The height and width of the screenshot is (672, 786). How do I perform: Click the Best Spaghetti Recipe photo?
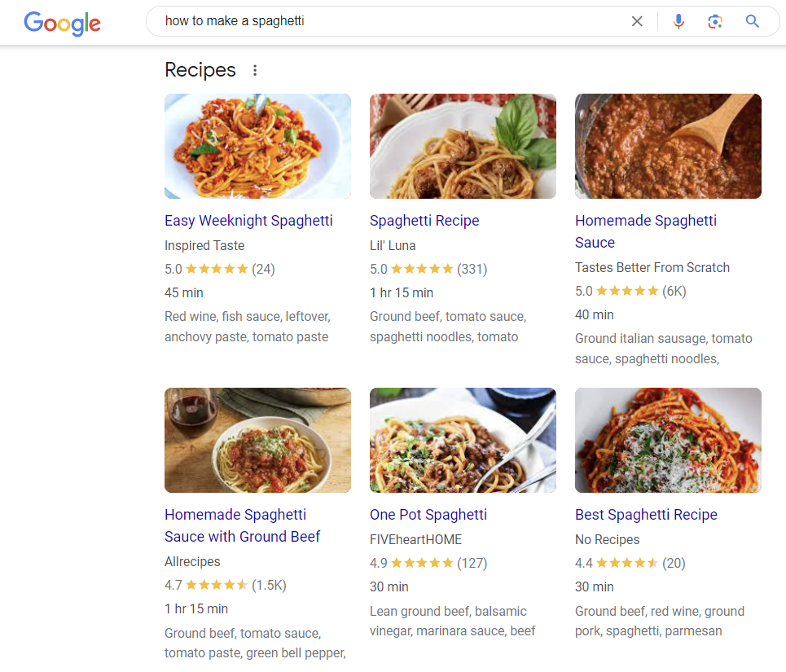tap(668, 440)
